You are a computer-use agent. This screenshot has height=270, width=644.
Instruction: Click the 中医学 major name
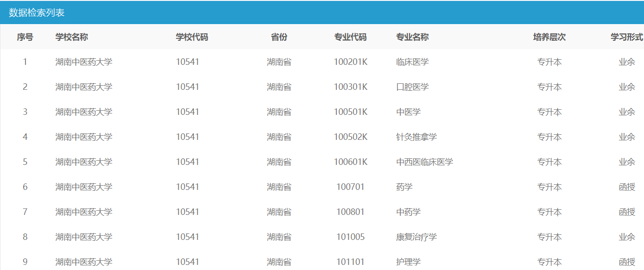pos(408,112)
